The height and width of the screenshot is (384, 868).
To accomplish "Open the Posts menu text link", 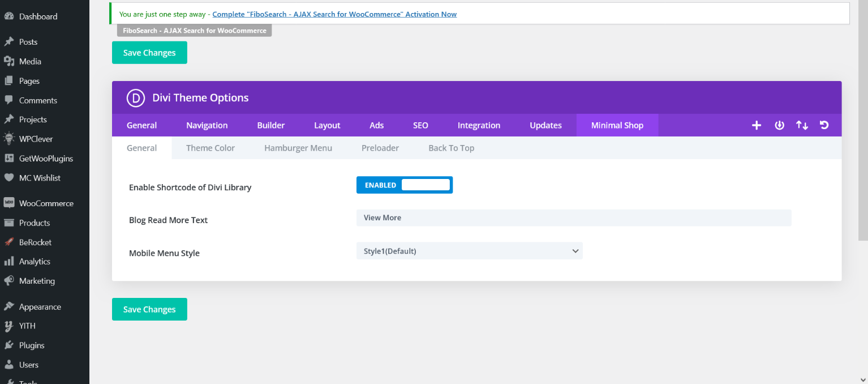I will coord(28,42).
